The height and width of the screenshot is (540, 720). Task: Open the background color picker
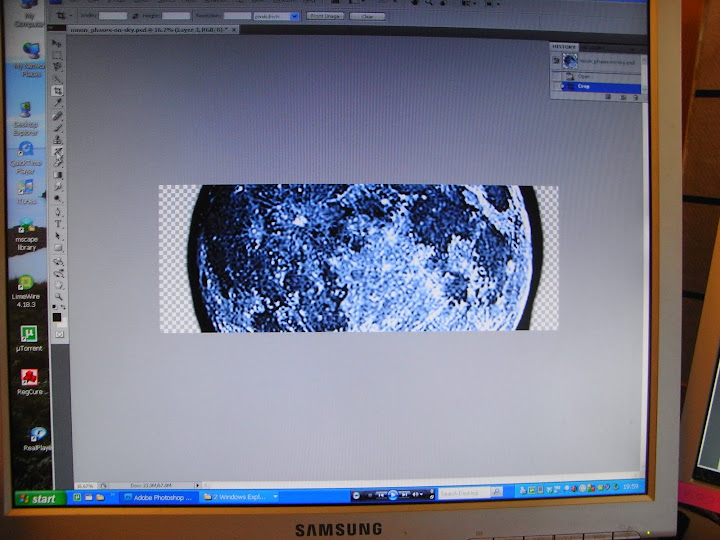click(x=62, y=322)
